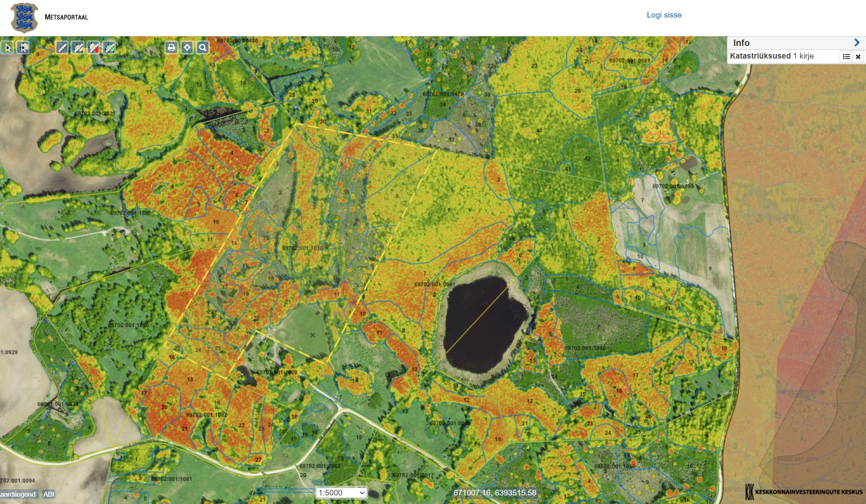Open the magnifier search tool
This screenshot has width=866, height=504.
coord(203,48)
